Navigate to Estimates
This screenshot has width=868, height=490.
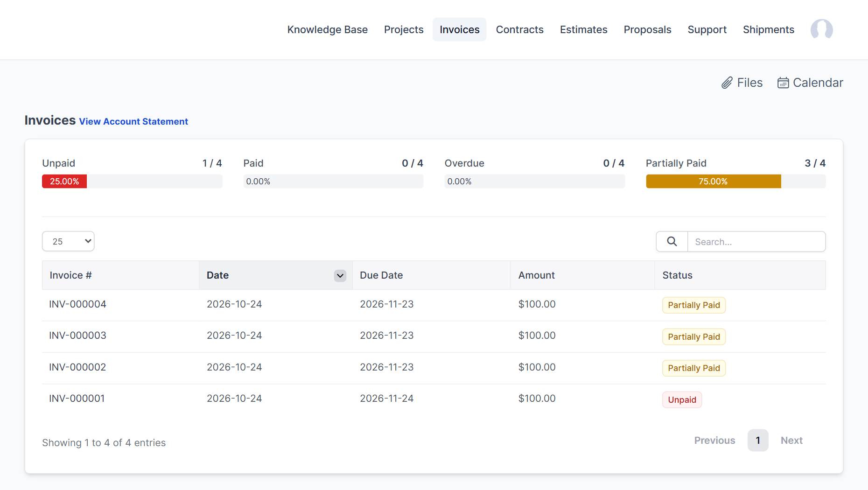[583, 29]
